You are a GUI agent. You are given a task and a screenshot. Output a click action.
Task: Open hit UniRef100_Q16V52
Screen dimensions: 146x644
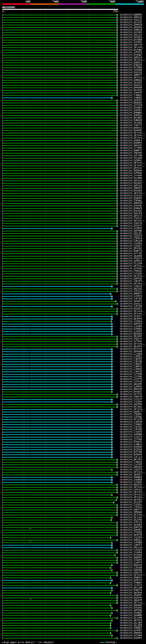(x=131, y=82)
